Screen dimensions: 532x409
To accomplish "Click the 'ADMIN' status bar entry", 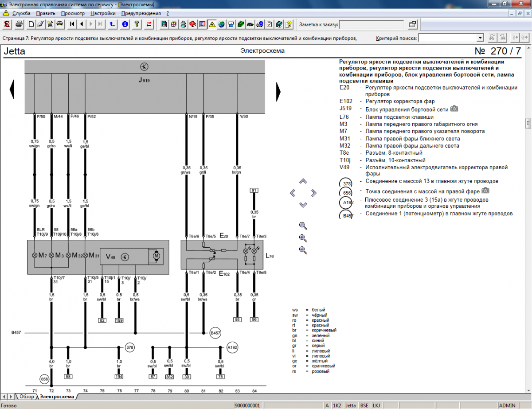I will coord(507,405).
